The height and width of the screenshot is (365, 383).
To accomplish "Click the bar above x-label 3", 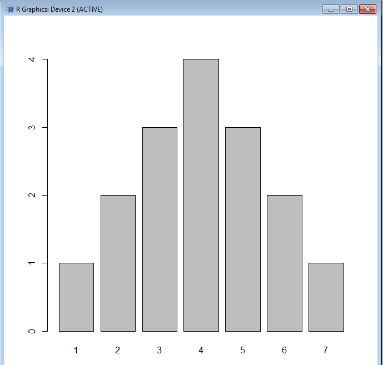I will click(160, 229).
